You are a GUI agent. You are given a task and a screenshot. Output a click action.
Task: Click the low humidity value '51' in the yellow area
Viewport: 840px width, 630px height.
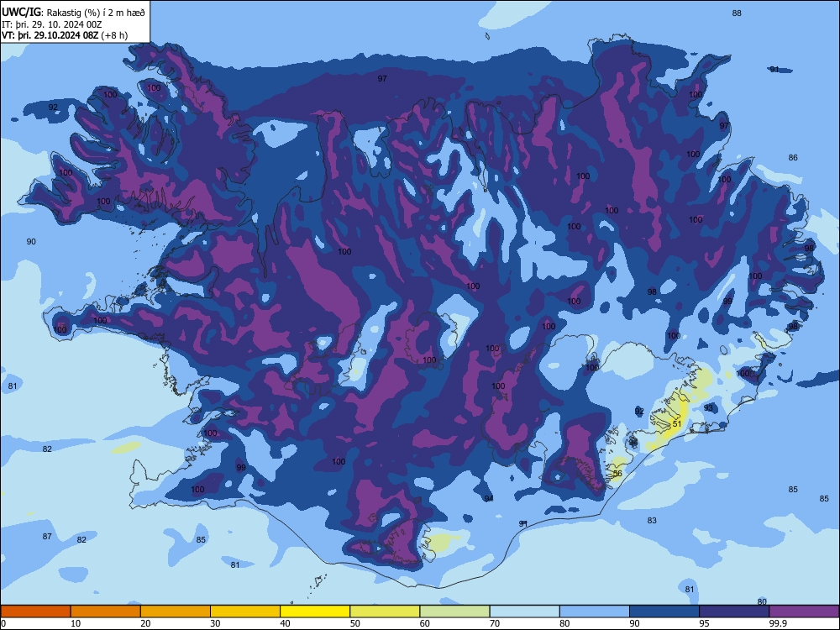point(677,423)
